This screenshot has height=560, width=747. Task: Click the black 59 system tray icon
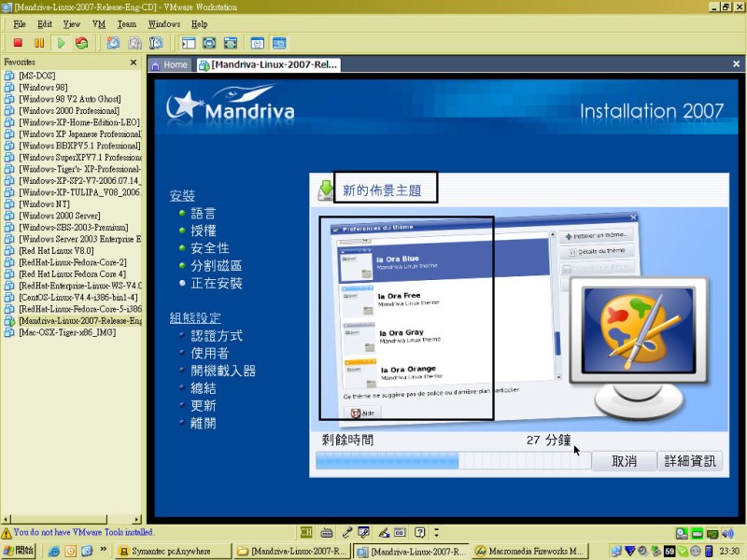coord(669,551)
